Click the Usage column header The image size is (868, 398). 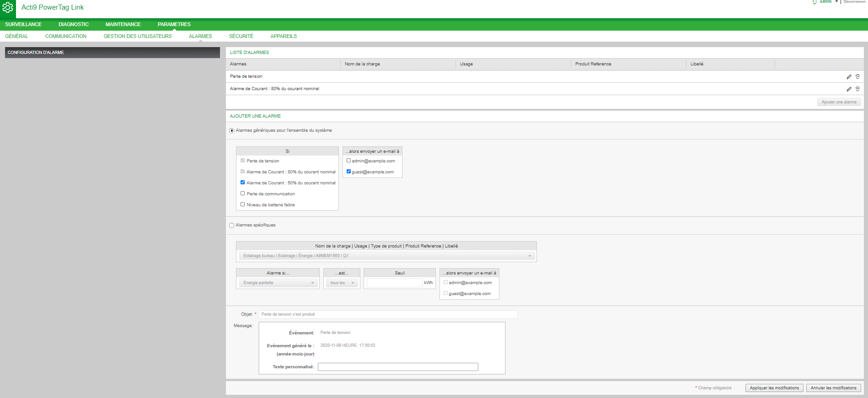coord(513,64)
